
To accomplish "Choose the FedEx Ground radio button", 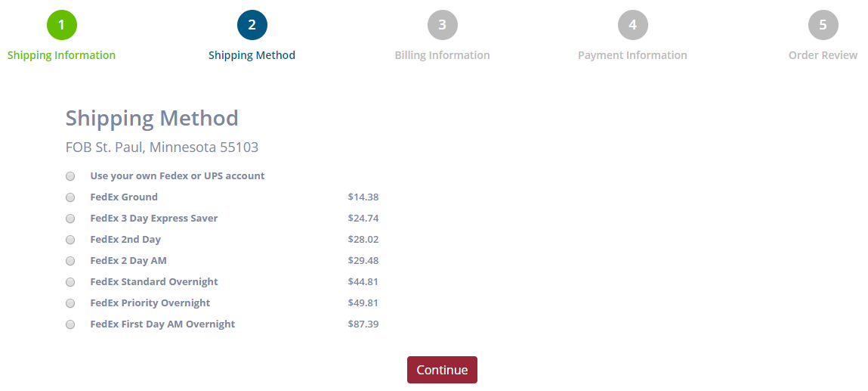I will (70, 197).
